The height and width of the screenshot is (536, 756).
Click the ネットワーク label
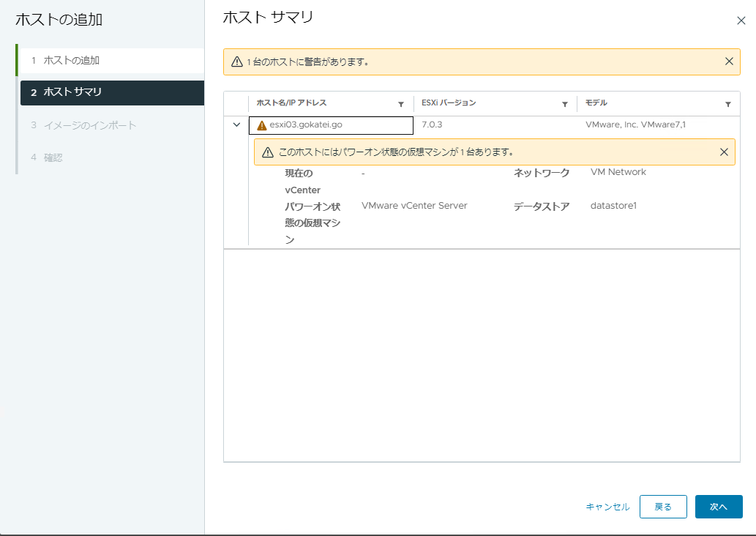(x=542, y=173)
